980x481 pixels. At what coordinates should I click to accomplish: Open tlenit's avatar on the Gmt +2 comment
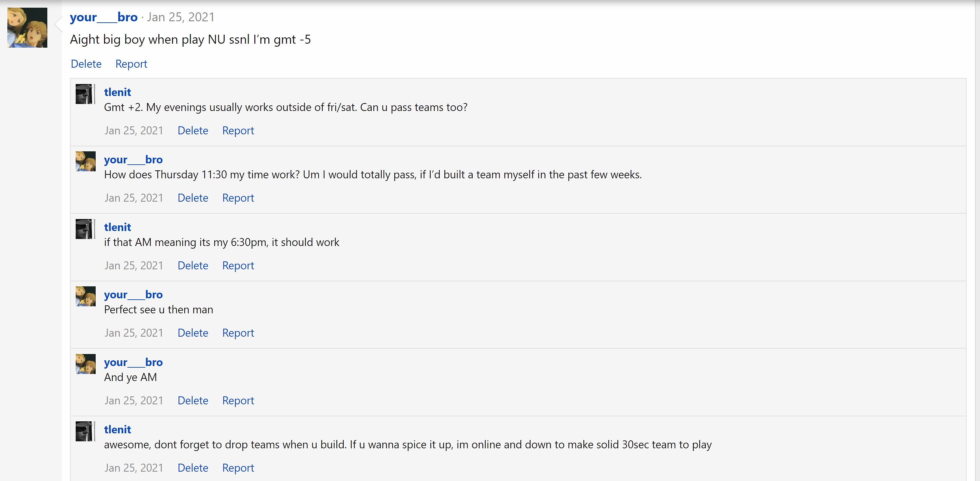(x=85, y=94)
